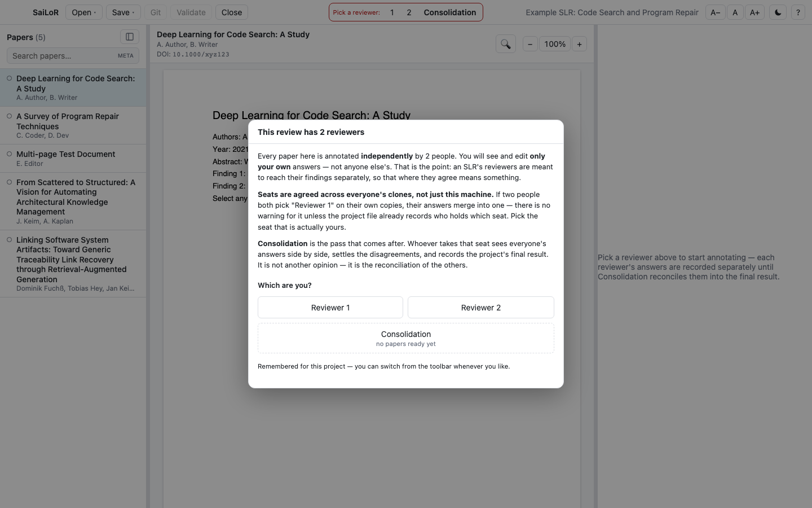Select Consolidation in the toolbar picker
This screenshot has height=508, width=812.
coord(450,12)
